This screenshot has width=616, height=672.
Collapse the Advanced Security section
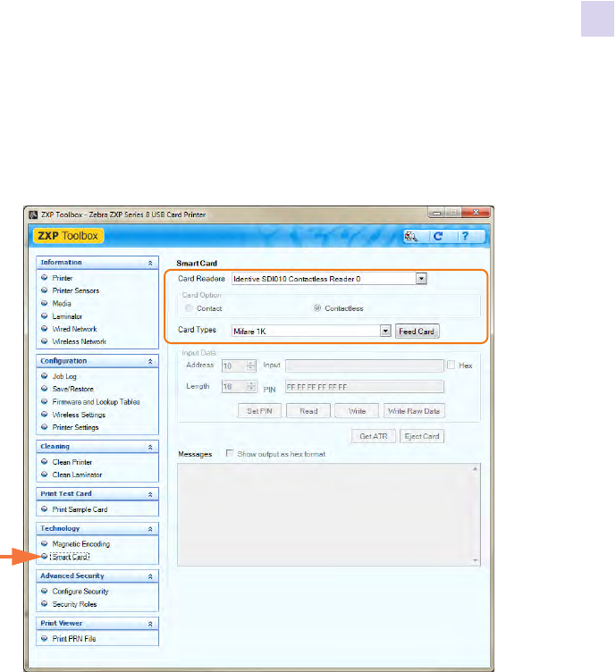[150, 576]
